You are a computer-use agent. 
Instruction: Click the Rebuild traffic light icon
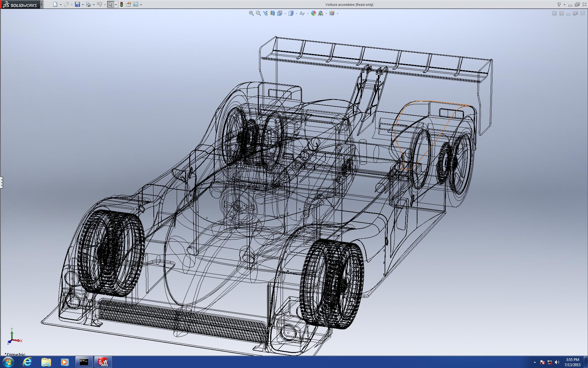pos(122,4)
